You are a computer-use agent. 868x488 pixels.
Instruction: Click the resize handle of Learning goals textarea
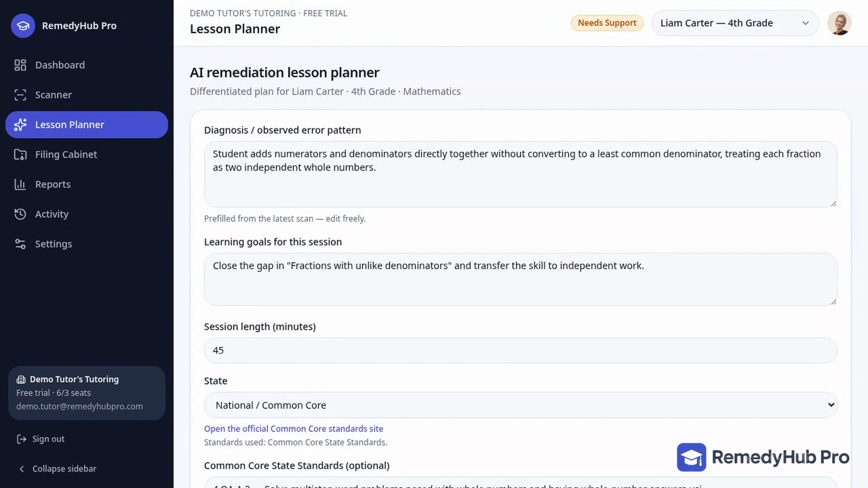coord(833,302)
